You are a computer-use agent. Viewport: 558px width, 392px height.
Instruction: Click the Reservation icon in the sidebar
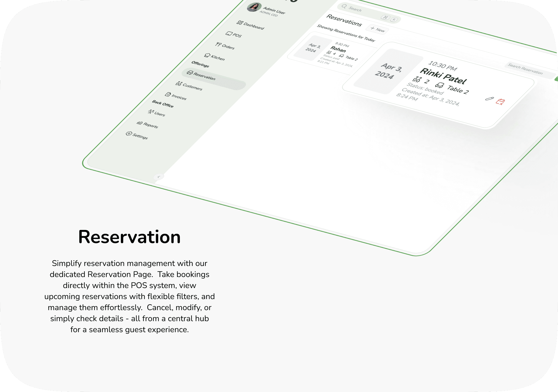coord(190,72)
